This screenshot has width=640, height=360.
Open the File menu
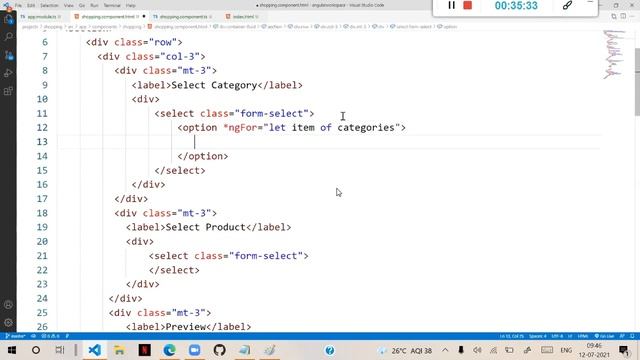18,5
